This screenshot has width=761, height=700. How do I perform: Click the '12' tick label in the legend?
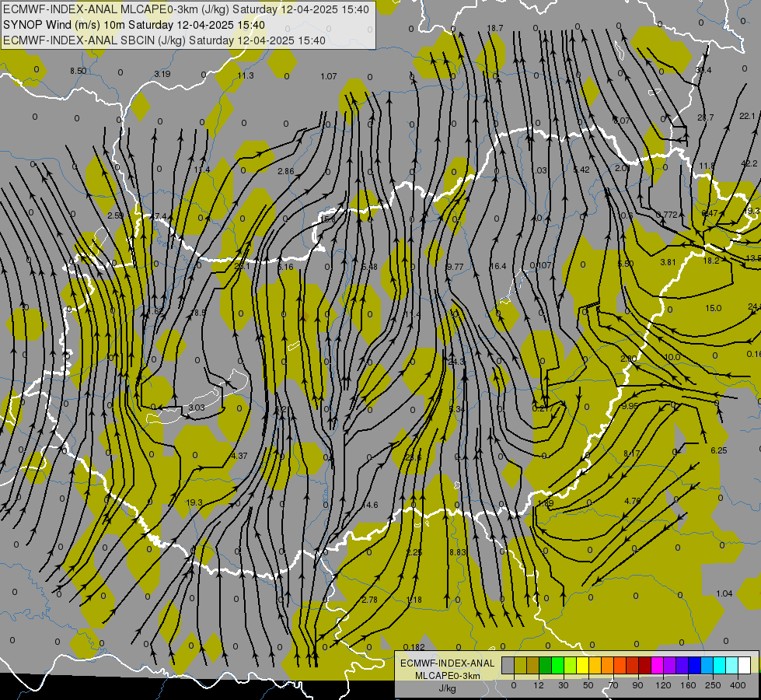pos(539,686)
